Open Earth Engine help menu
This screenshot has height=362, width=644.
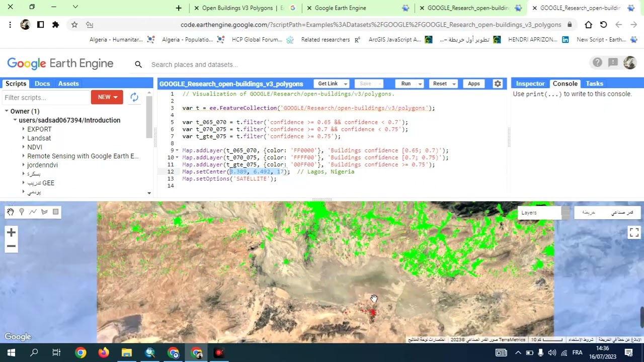tap(597, 62)
